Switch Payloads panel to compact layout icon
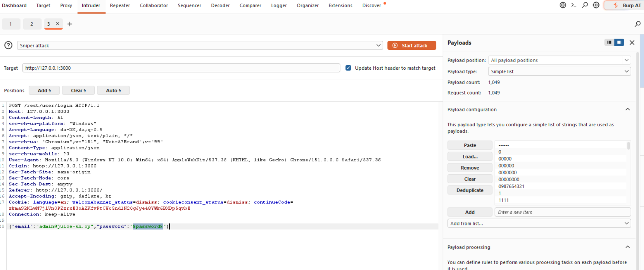Viewport: 644px width, 270px height. (x=609, y=42)
